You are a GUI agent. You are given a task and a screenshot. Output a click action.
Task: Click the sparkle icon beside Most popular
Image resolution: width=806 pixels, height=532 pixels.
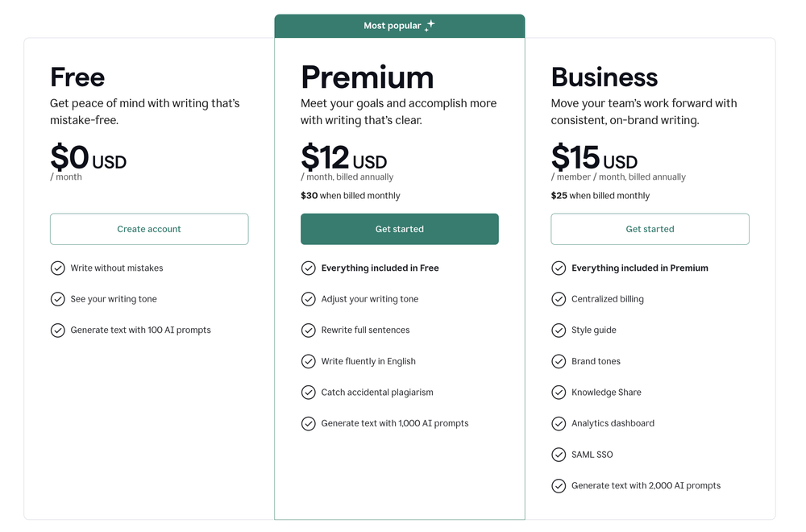click(x=430, y=26)
